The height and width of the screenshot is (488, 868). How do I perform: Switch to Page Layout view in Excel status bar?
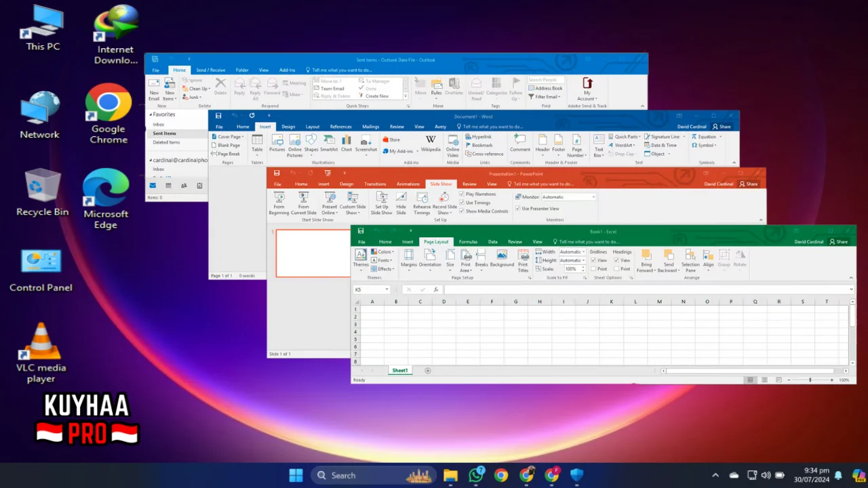coord(764,380)
